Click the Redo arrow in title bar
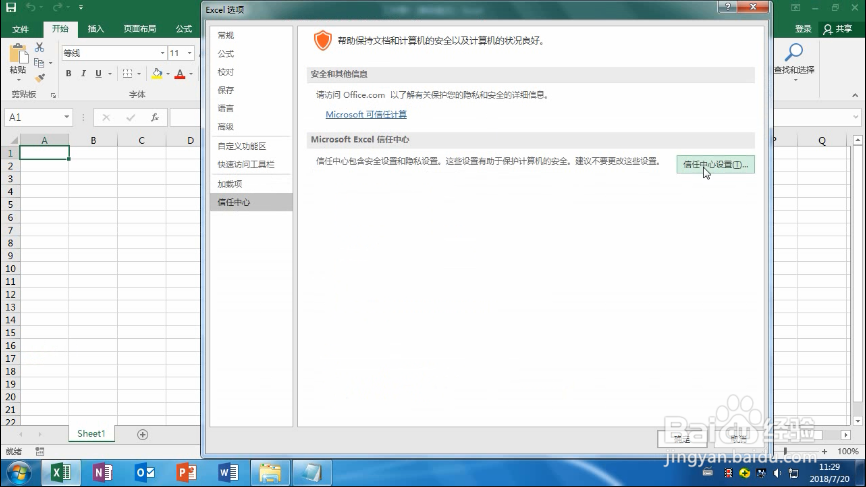 click(x=57, y=7)
